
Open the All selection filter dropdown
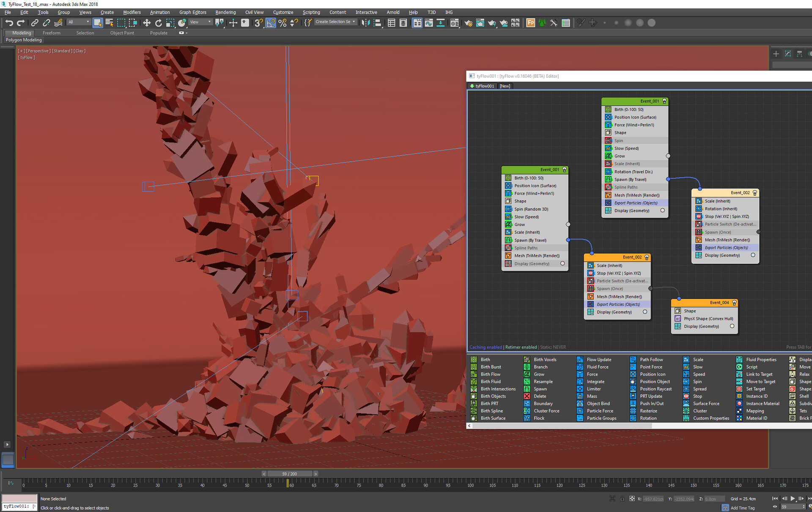coord(79,22)
